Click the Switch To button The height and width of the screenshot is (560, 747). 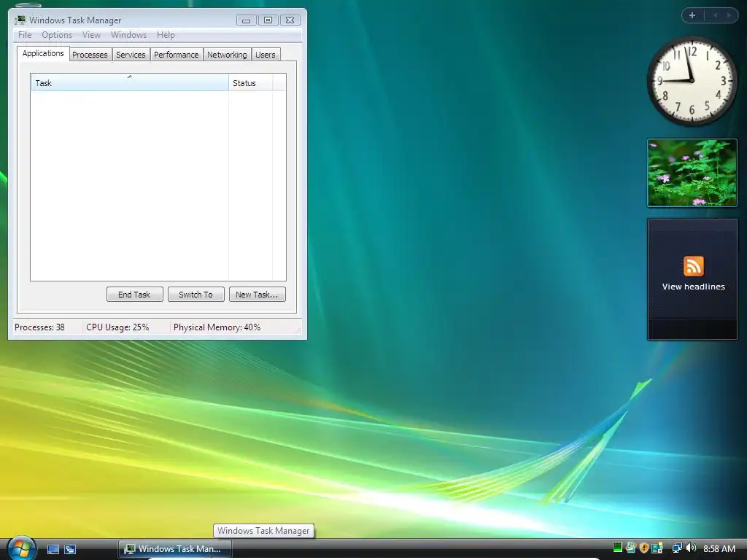(196, 295)
